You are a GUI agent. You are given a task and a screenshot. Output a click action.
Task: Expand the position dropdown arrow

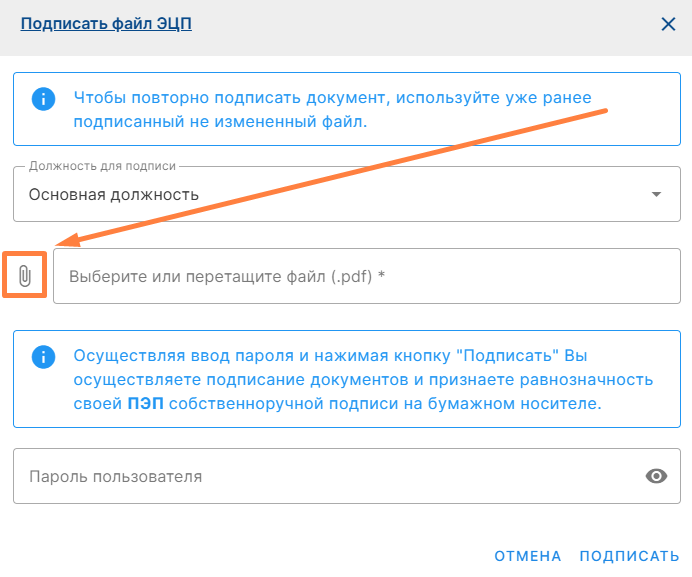[656, 194]
